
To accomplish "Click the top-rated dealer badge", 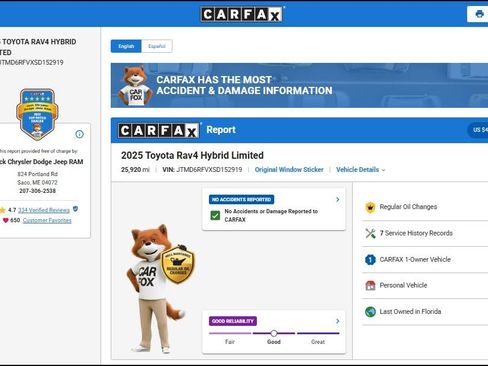I will tap(37, 114).
